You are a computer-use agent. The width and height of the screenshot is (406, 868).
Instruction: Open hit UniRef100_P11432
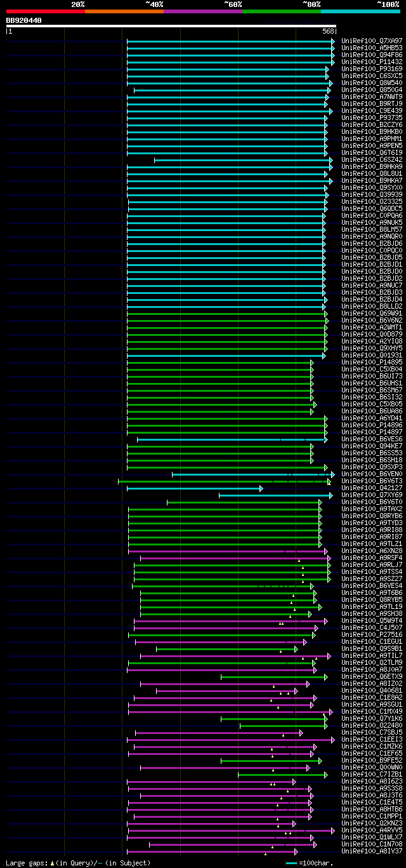tap(372, 62)
